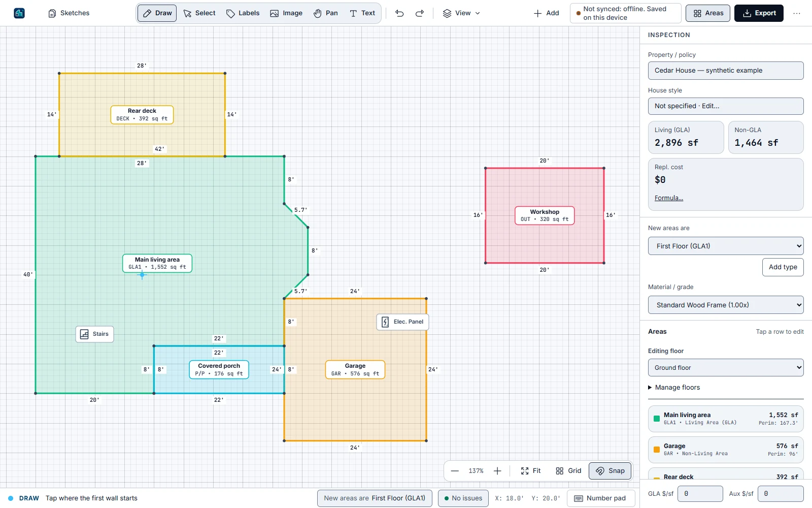Screen dimensions: 812x508
Task: Click the Workshop area label
Action: coord(545,215)
